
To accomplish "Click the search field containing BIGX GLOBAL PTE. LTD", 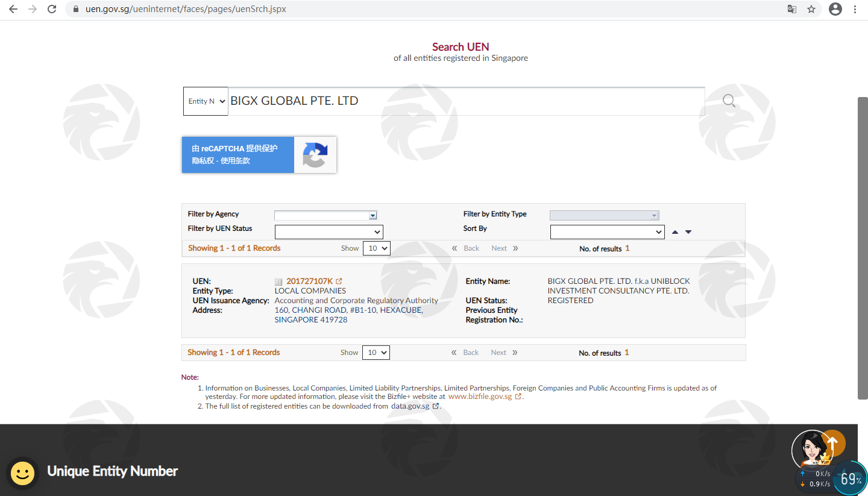I will pyautogui.click(x=466, y=101).
